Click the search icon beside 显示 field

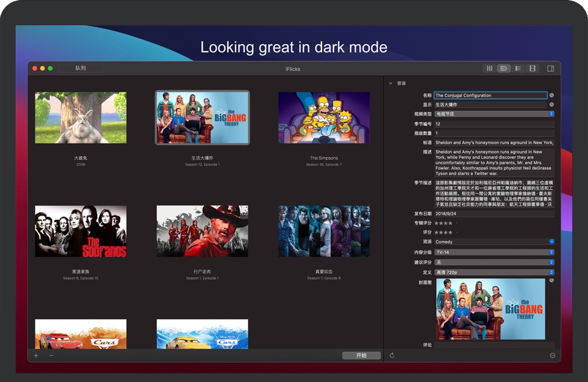coord(551,105)
